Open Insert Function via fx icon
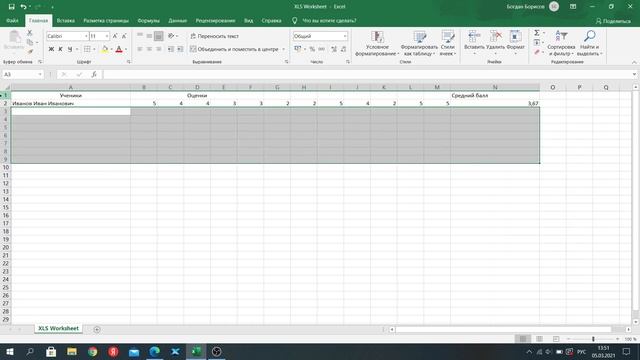This screenshot has width=640, height=360. pos(94,74)
